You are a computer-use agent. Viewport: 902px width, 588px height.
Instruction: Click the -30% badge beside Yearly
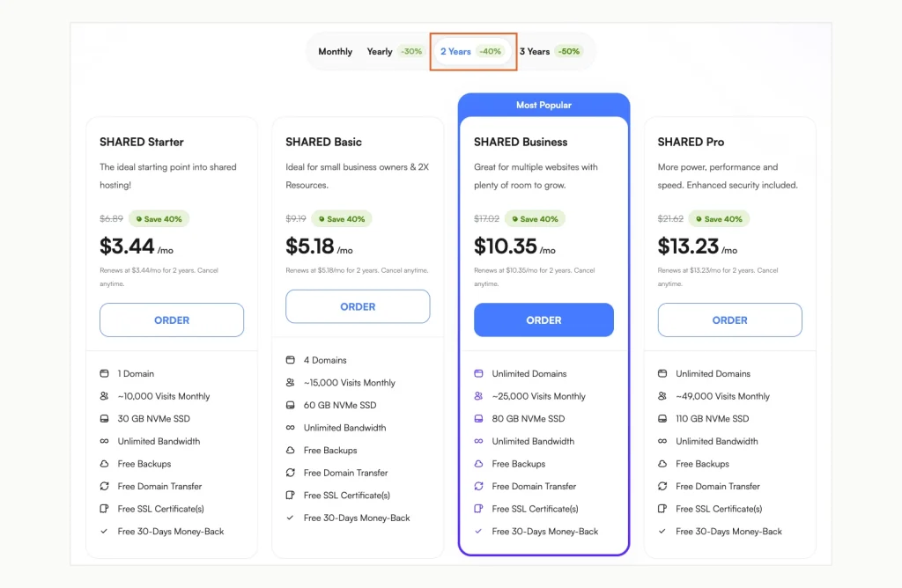(411, 52)
